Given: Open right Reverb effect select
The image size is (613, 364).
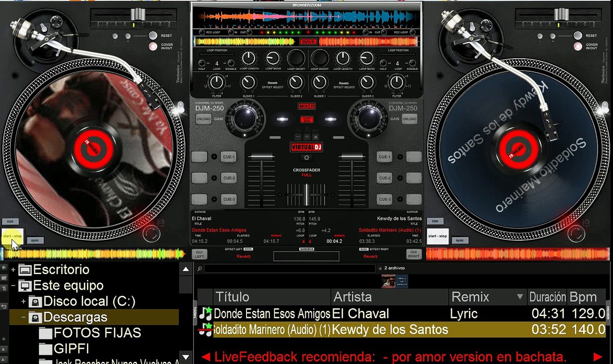Looking at the screenshot, I should (x=343, y=84).
